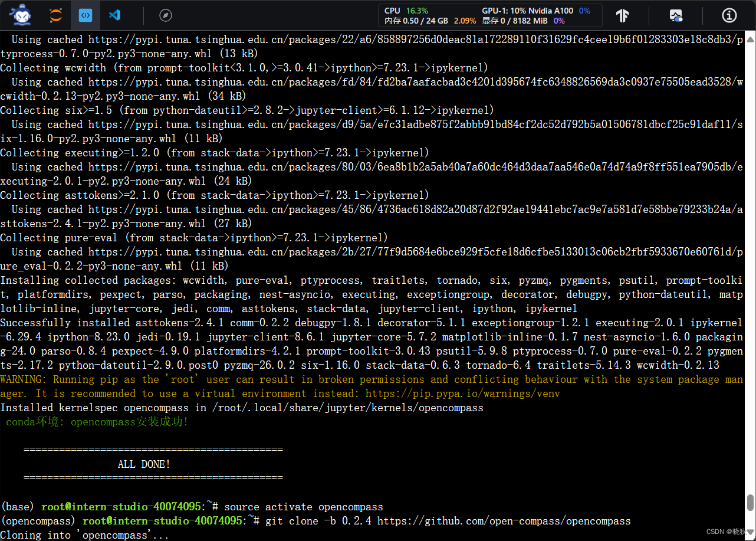Click the info icon at top right
This screenshot has height=541, width=756.
729,15
